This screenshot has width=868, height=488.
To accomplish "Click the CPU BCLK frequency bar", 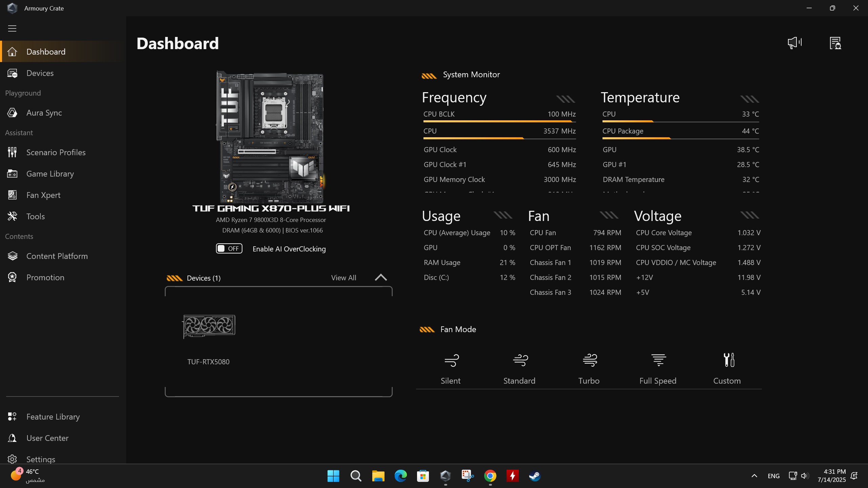I will click(x=499, y=121).
